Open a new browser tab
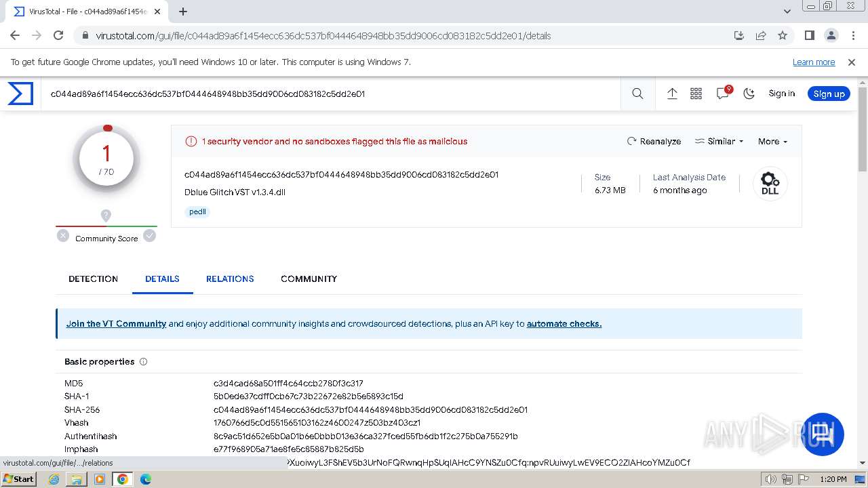 click(182, 12)
